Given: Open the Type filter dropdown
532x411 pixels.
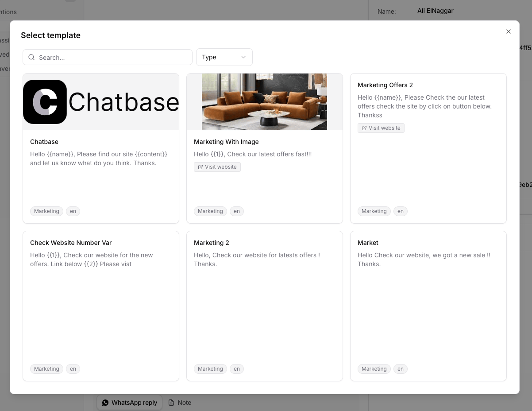Looking at the screenshot, I should [x=224, y=57].
